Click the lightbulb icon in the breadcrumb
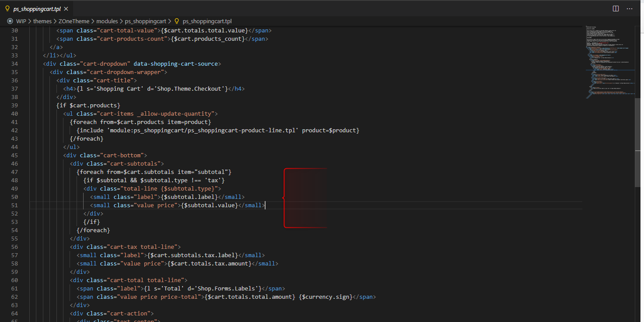Image resolution: width=644 pixels, height=322 pixels. (177, 21)
